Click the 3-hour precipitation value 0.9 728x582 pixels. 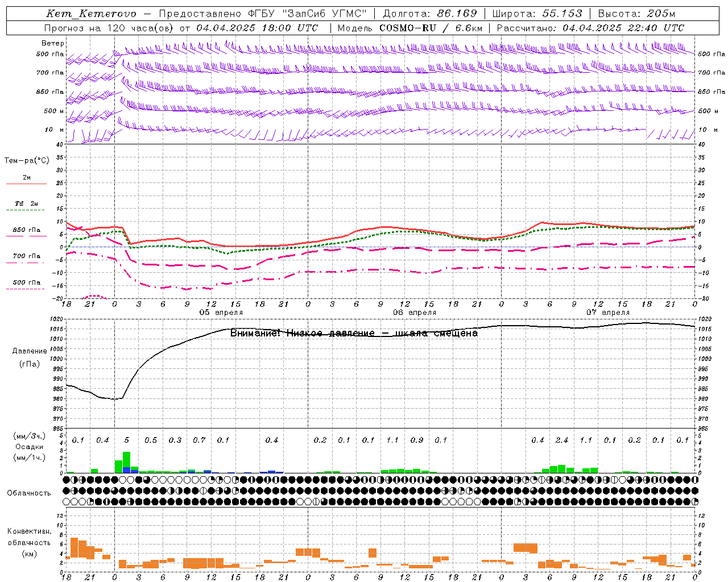tap(417, 440)
